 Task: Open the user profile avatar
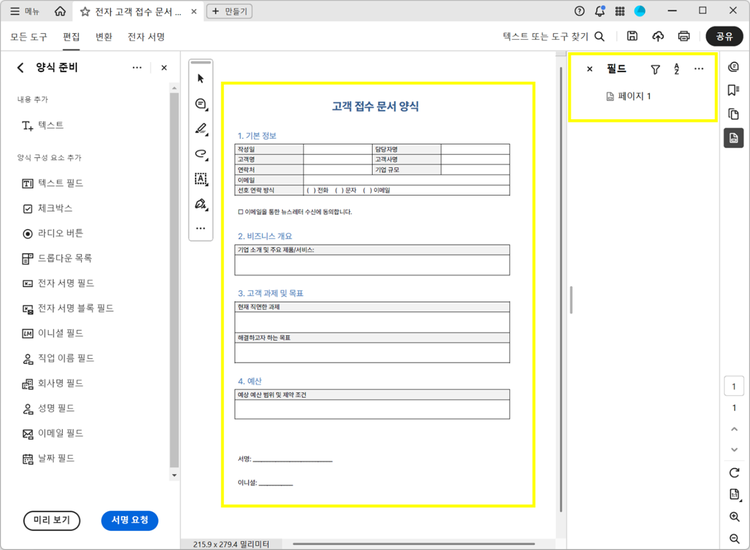640,11
